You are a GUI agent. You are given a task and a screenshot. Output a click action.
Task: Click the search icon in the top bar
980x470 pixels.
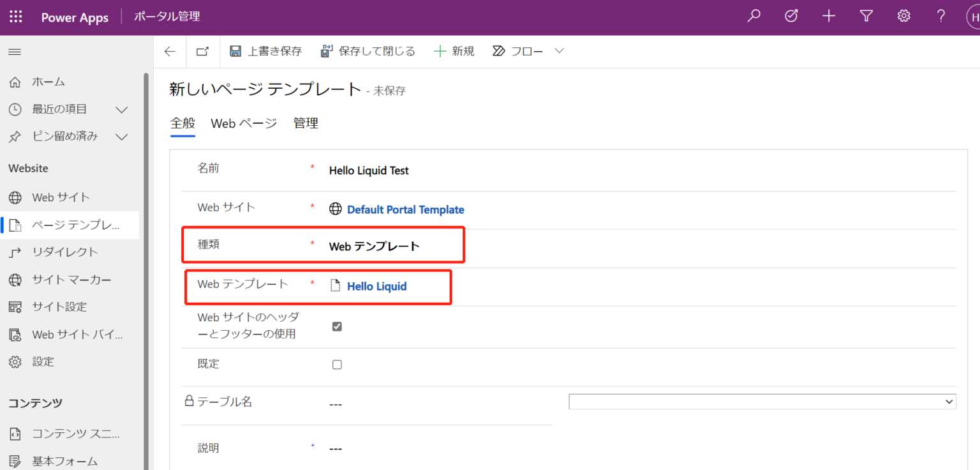754,15
